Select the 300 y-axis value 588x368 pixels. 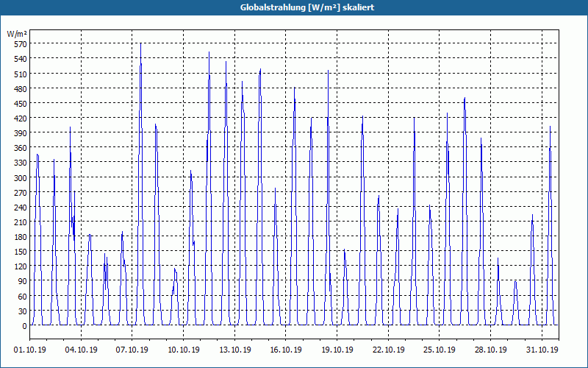click(x=21, y=178)
